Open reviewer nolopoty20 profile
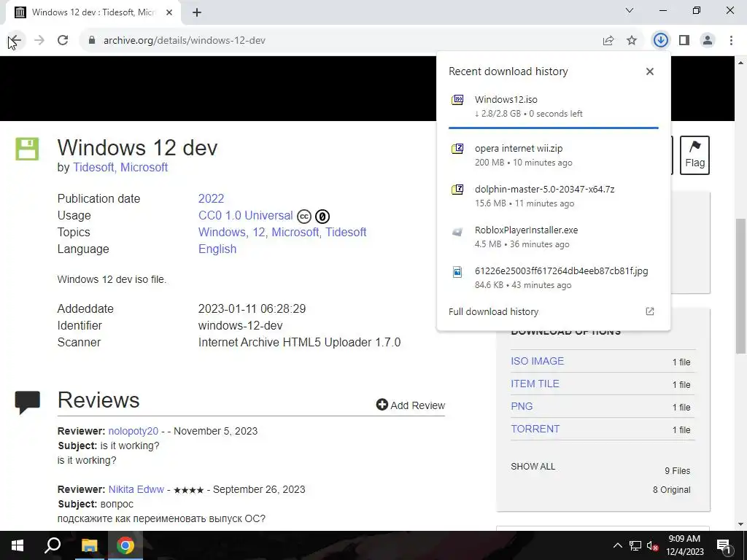 [x=133, y=431]
